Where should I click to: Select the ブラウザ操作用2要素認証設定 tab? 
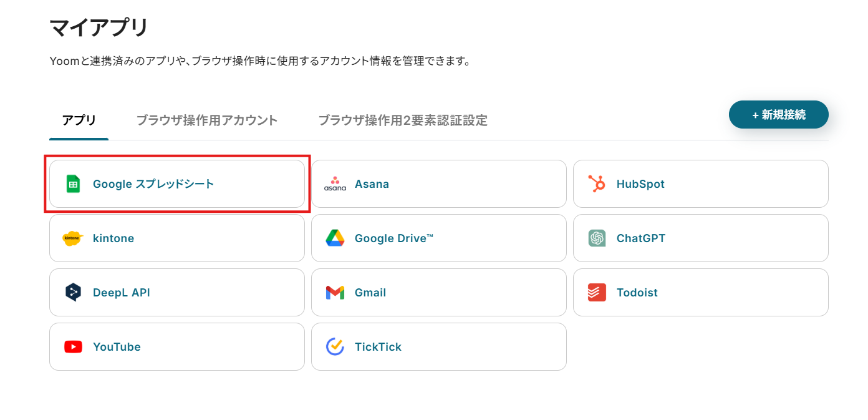pos(403,120)
